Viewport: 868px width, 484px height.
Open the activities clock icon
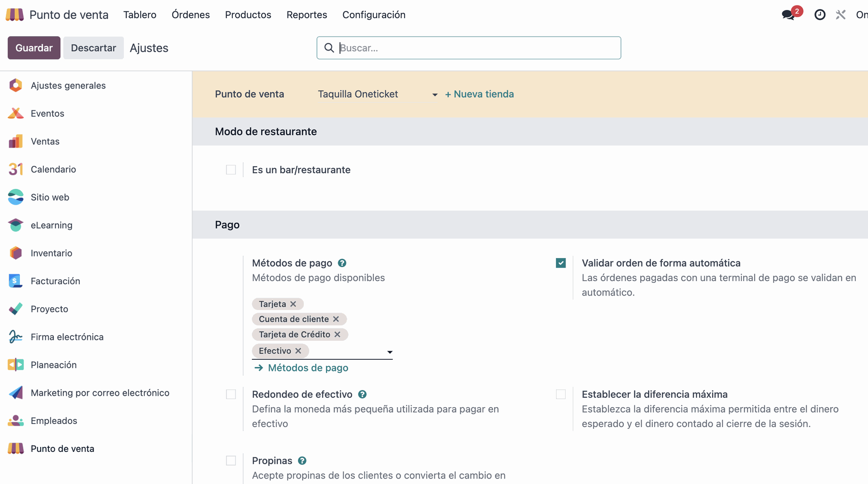(820, 15)
